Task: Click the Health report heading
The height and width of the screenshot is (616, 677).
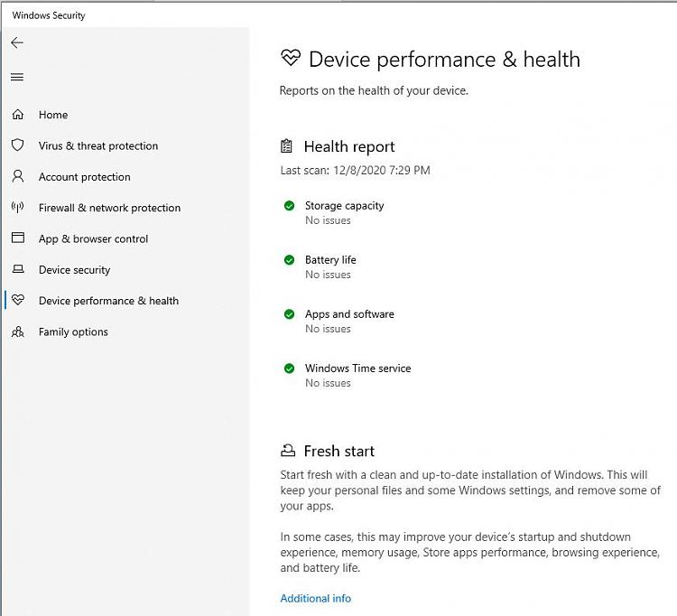Action: [349, 147]
